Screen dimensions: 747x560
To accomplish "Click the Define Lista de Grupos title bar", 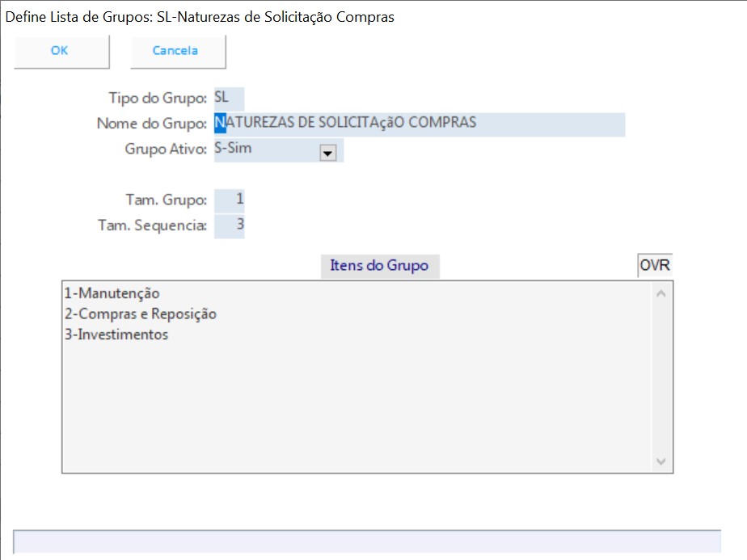I will 200,16.
